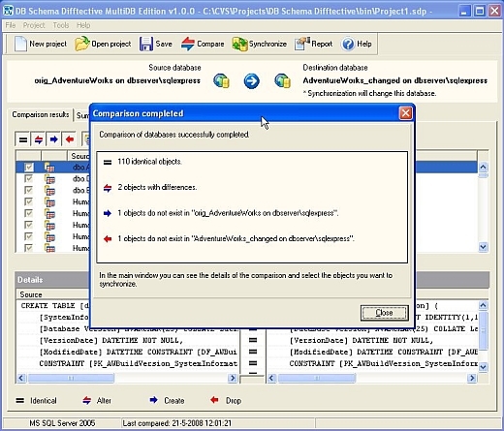
Task: Click the table icon in the first Hum row
Action: (49, 202)
